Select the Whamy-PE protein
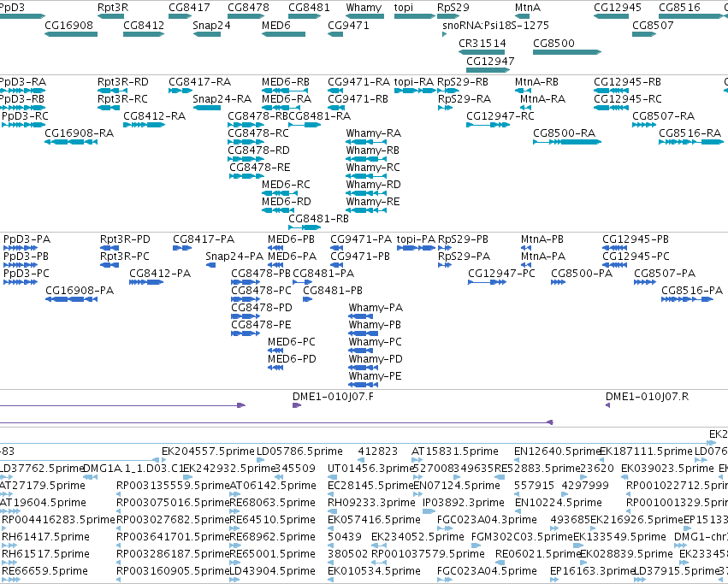The height and width of the screenshot is (584, 728). [x=363, y=385]
